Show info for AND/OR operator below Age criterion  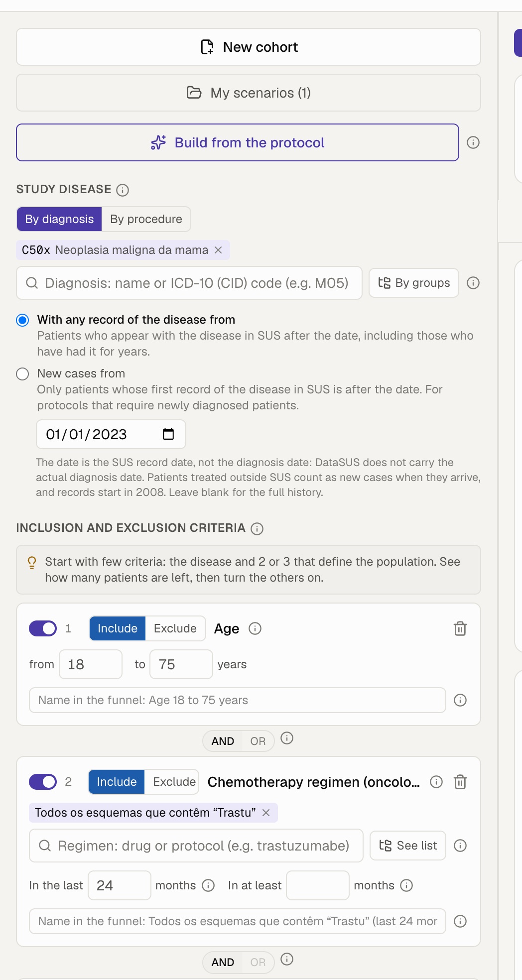[287, 738]
